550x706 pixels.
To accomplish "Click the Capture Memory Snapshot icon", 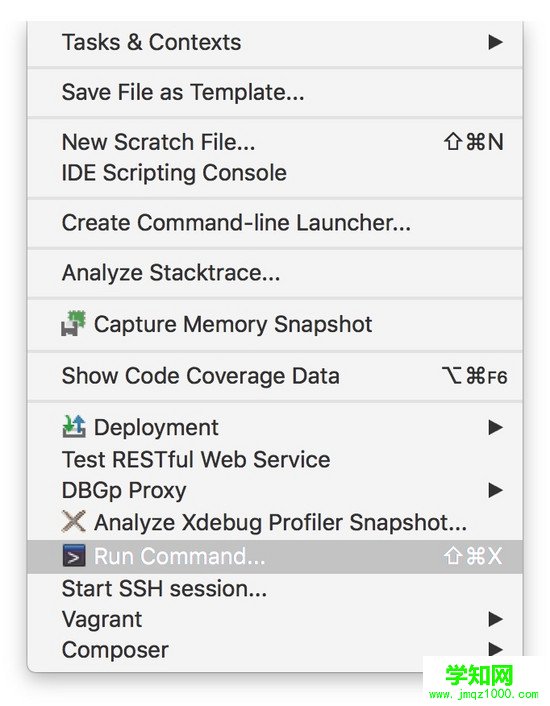I will coord(73,323).
